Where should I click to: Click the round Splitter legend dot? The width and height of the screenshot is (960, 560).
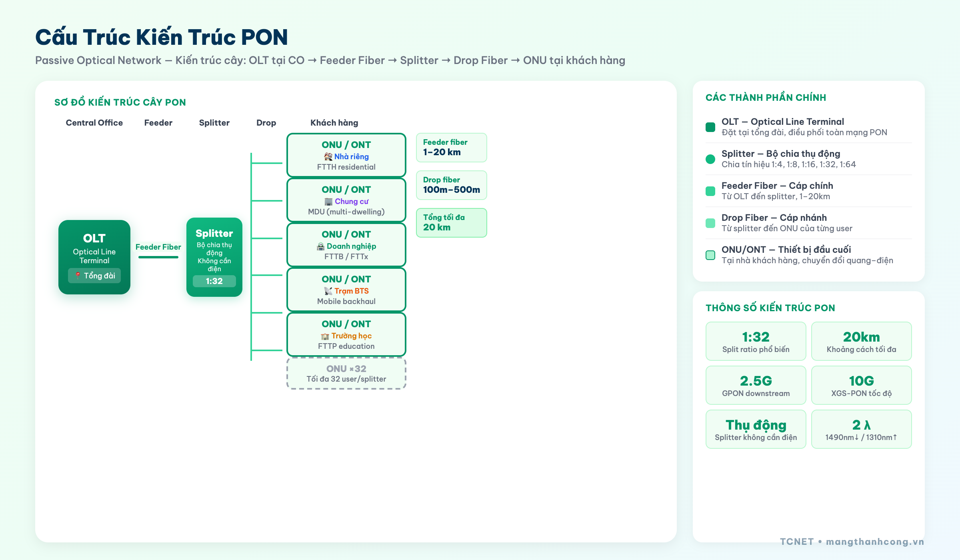pos(710,159)
